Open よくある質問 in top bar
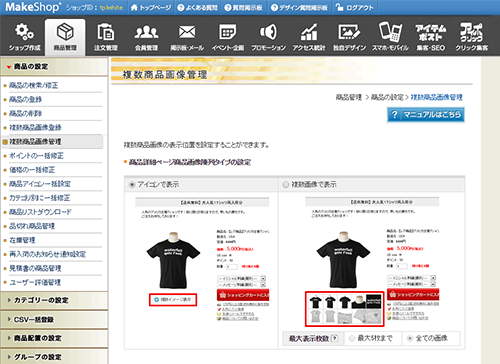The image size is (500, 364). click(197, 7)
